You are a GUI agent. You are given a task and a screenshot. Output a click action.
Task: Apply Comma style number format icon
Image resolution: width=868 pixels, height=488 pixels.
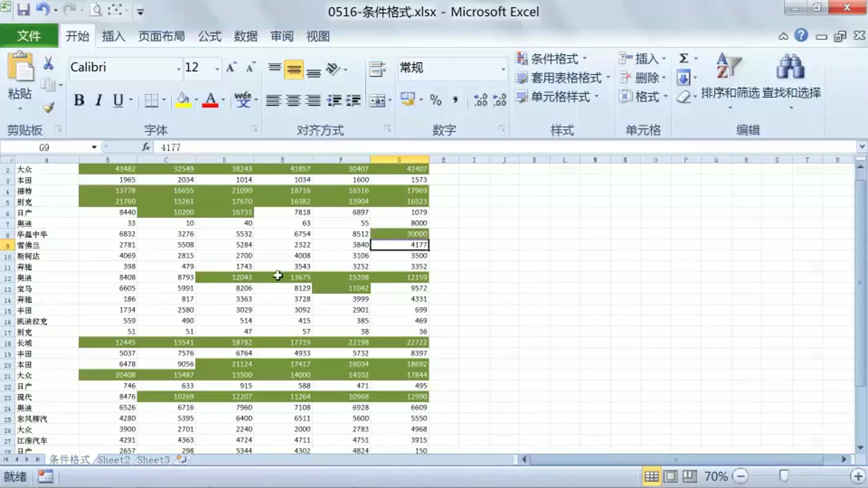pos(455,100)
